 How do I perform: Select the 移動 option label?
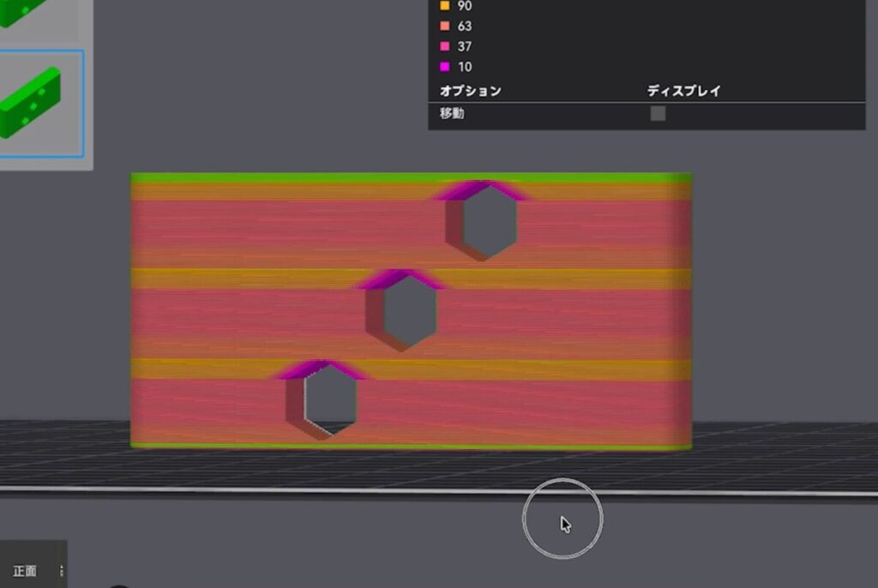click(452, 113)
